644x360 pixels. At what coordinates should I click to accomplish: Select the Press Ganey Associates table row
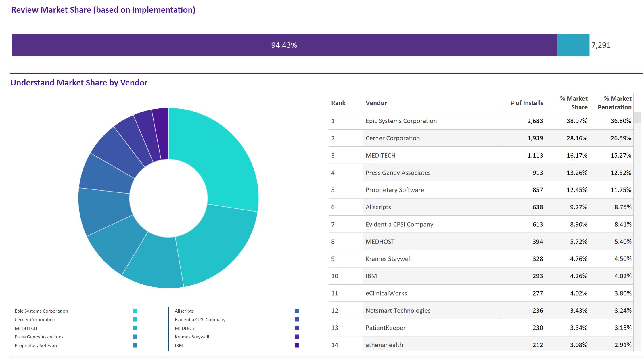(398, 173)
